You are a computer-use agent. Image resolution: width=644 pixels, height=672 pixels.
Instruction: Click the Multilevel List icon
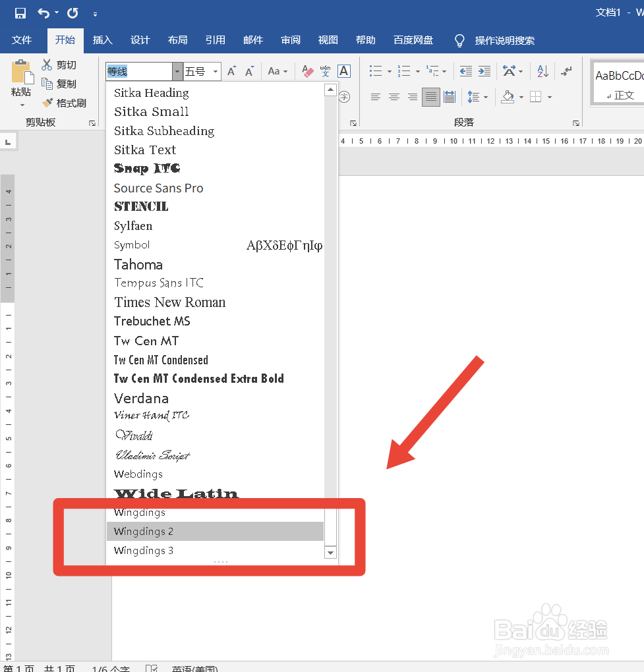[432, 71]
